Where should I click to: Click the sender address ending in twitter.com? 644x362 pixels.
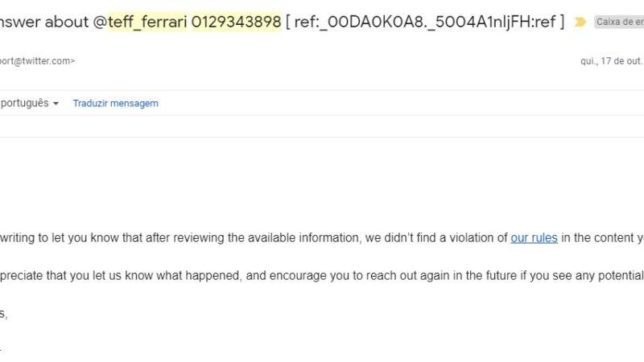click(x=37, y=60)
